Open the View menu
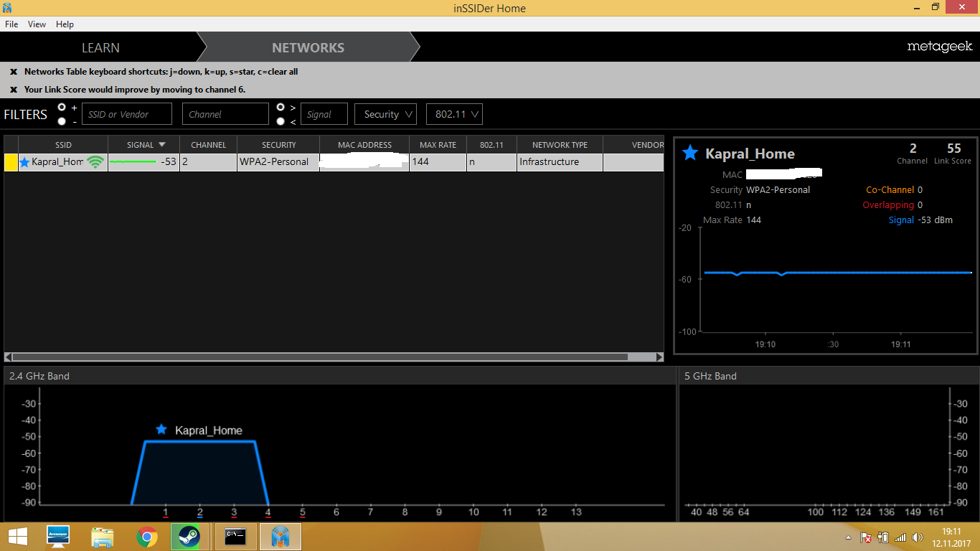Screen dimensions: 980x551 click(37, 24)
